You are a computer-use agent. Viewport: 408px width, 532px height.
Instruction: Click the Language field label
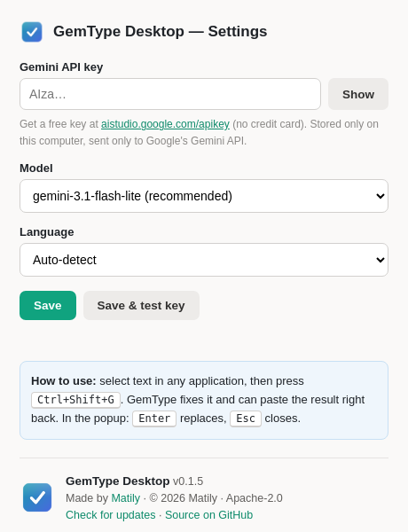tap(47, 232)
